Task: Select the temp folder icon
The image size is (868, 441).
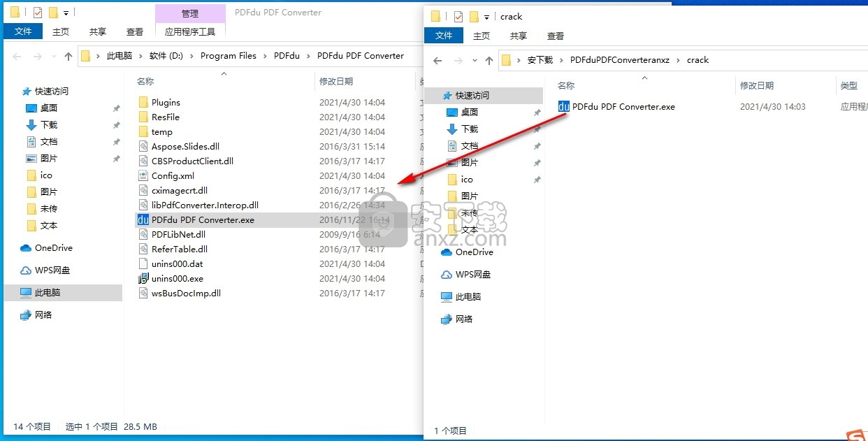Action: [143, 131]
